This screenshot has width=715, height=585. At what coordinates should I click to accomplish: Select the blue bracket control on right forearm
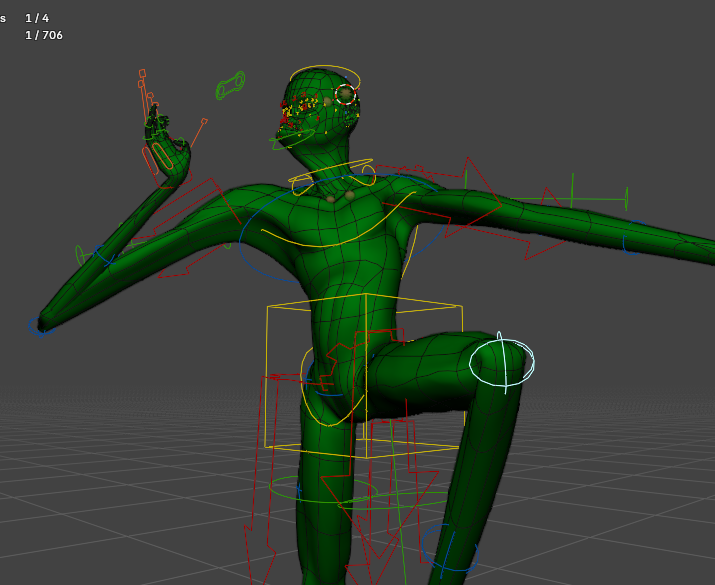(x=634, y=238)
